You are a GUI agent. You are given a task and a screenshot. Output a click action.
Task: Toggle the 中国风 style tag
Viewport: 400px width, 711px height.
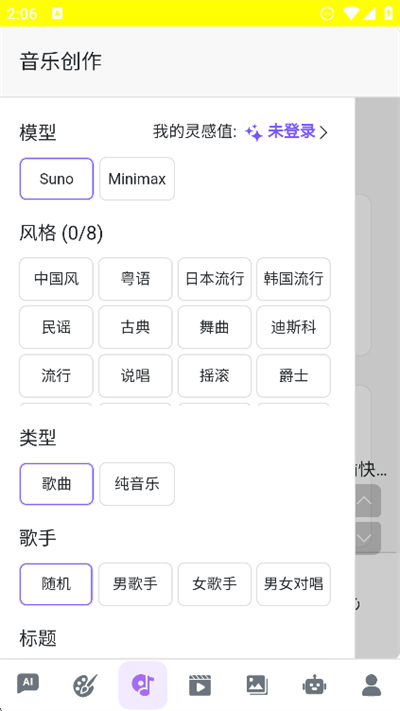pyautogui.click(x=56, y=279)
